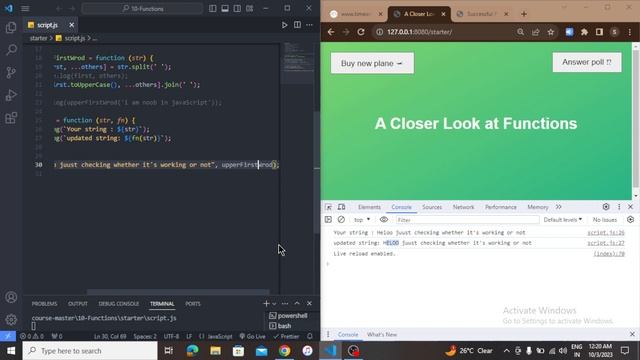640x360 pixels.
Task: Click the console Filter input
Action: click(467, 220)
